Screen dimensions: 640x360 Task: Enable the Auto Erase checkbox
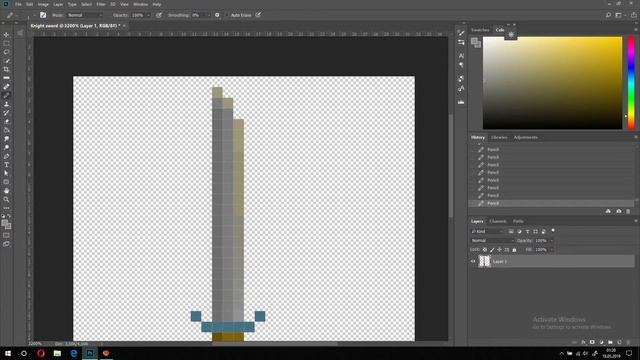(227, 15)
